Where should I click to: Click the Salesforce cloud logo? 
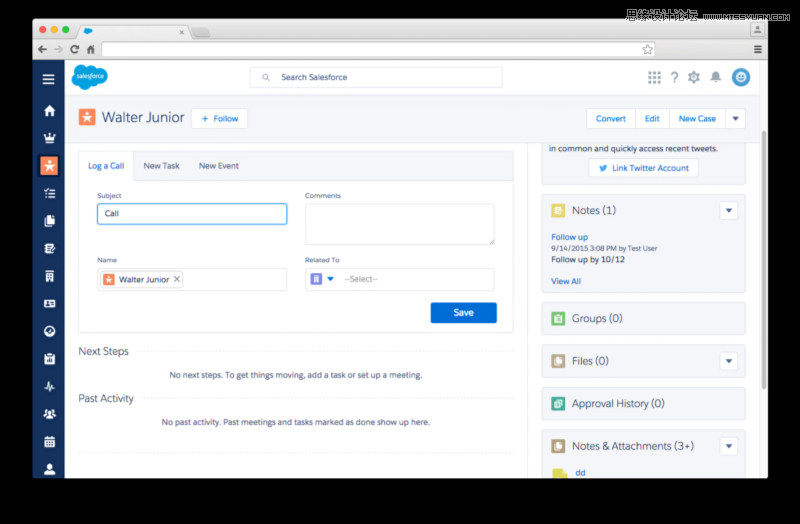pyautogui.click(x=90, y=77)
